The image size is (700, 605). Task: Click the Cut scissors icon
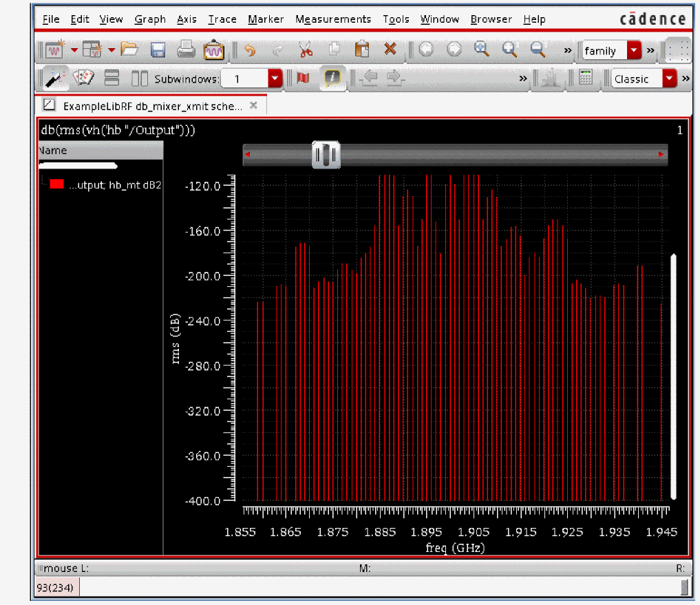point(306,50)
